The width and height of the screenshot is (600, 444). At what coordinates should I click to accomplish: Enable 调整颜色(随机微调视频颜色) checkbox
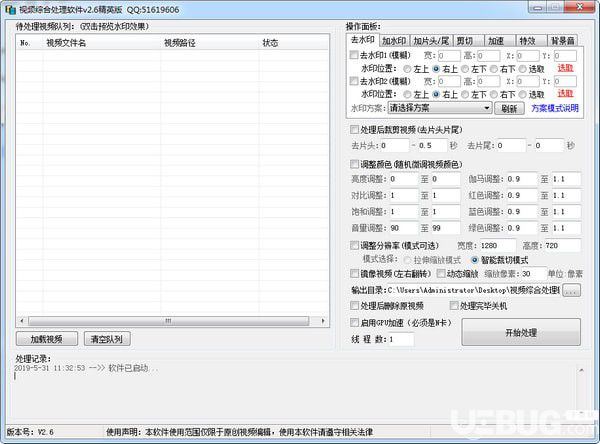[354, 164]
